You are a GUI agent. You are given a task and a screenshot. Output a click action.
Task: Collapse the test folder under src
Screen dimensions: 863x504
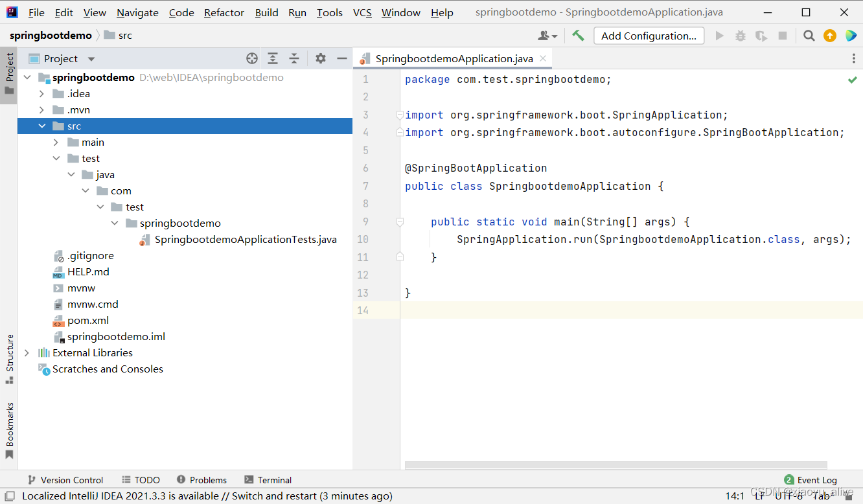(x=56, y=159)
